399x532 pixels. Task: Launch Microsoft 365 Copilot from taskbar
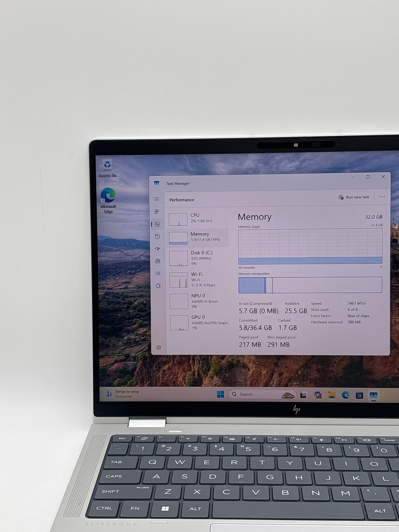tap(318, 395)
